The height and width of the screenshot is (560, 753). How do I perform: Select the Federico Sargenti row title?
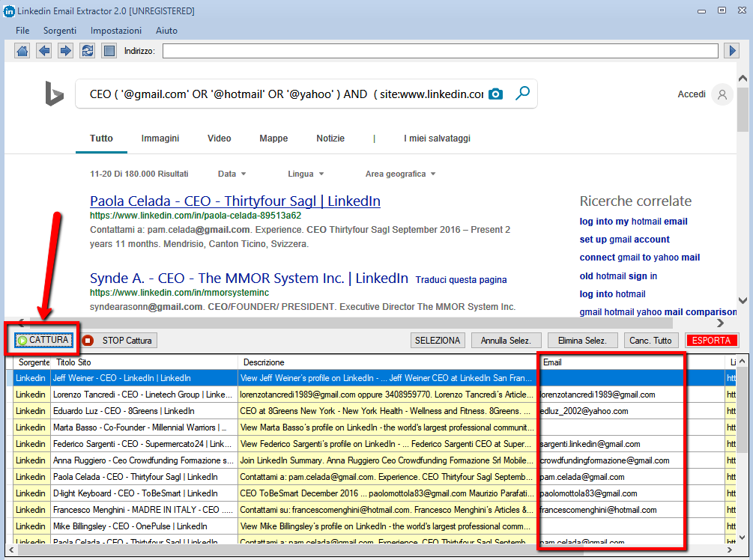142,444
